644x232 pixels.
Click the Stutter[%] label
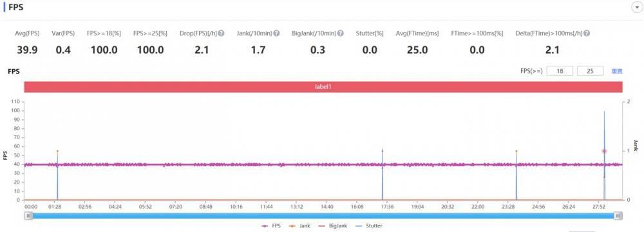(x=370, y=34)
